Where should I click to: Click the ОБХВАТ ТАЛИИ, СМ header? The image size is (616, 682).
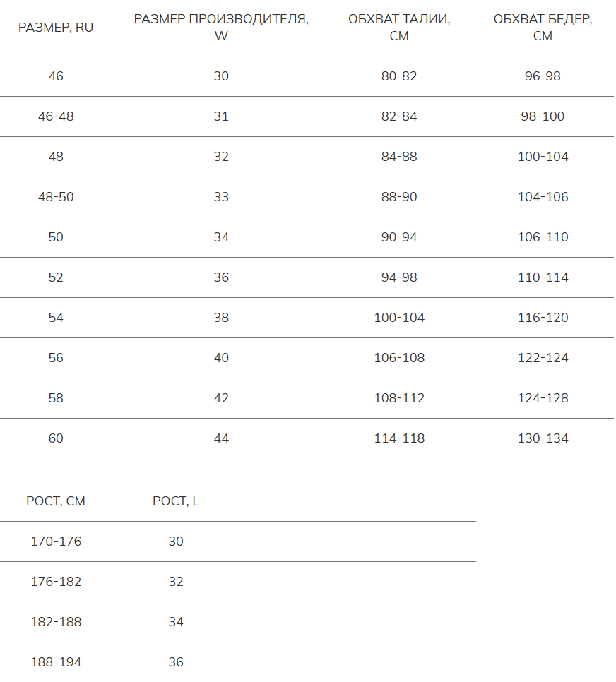(399, 28)
